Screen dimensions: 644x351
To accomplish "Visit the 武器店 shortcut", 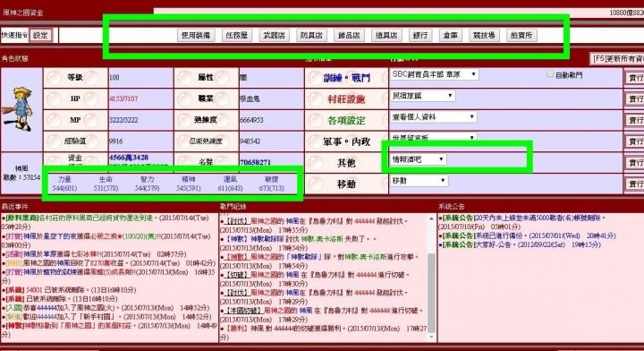I will click(274, 35).
